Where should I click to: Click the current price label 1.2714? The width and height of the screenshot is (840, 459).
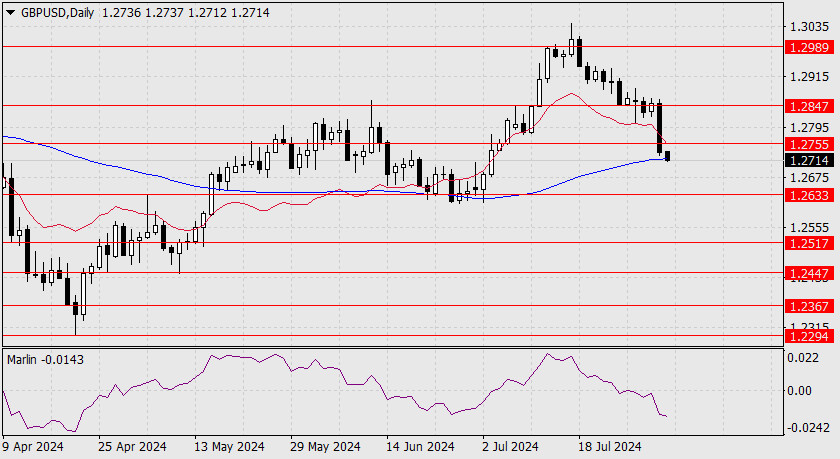pyautogui.click(x=809, y=160)
